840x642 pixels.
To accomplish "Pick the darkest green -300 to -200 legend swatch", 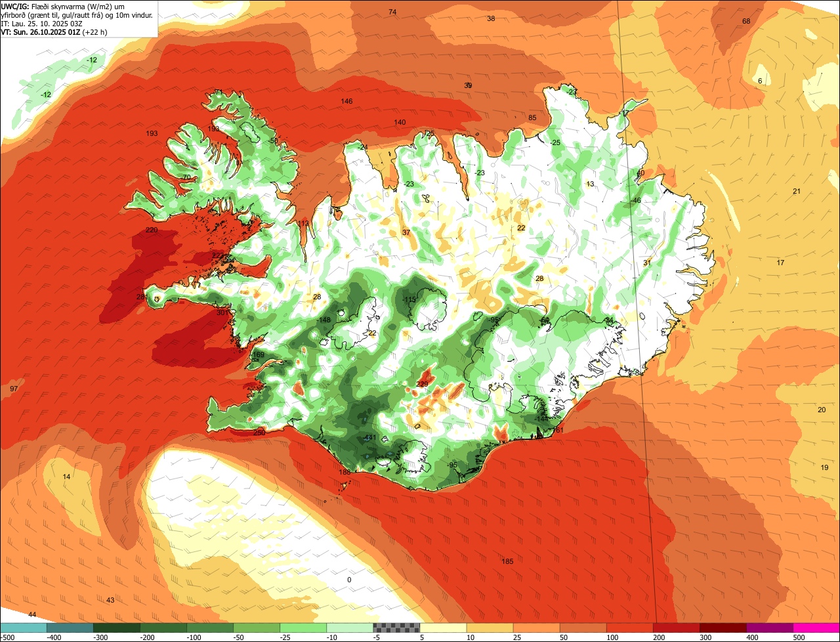I will (117, 628).
